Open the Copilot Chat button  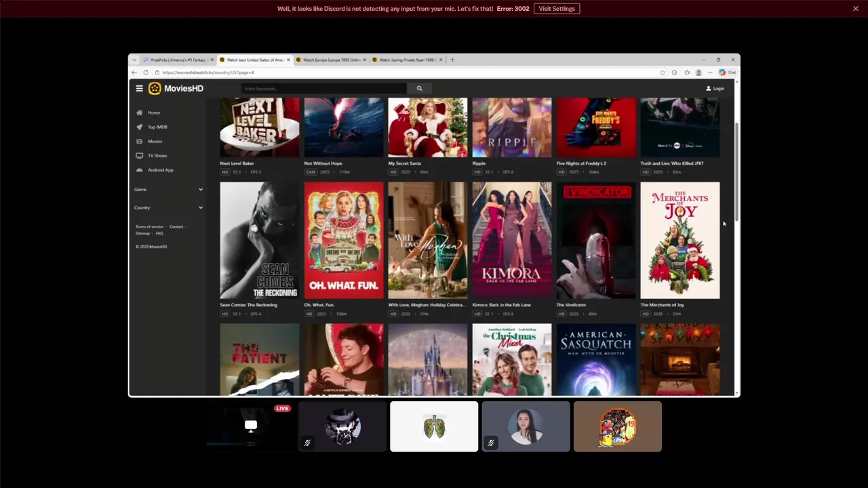click(728, 73)
